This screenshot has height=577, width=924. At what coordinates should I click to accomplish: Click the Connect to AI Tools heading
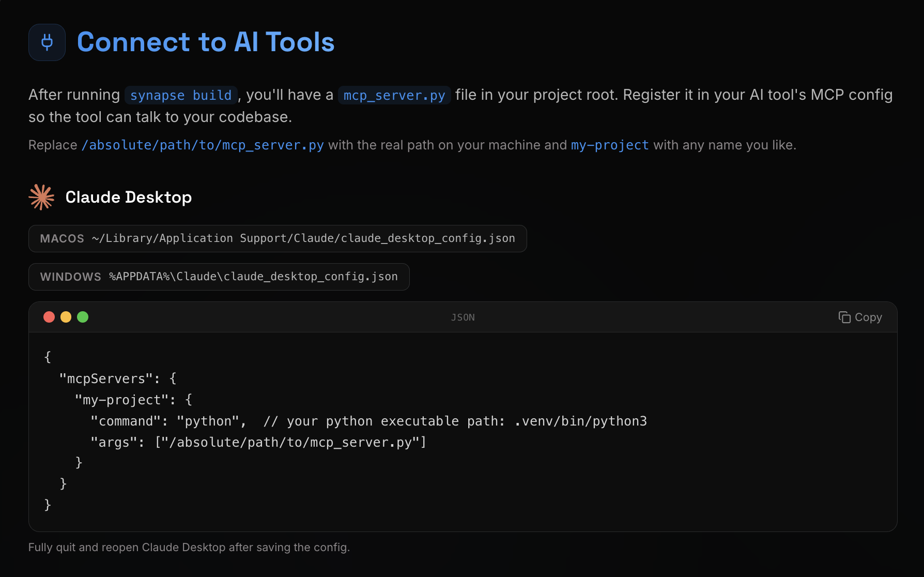206,42
